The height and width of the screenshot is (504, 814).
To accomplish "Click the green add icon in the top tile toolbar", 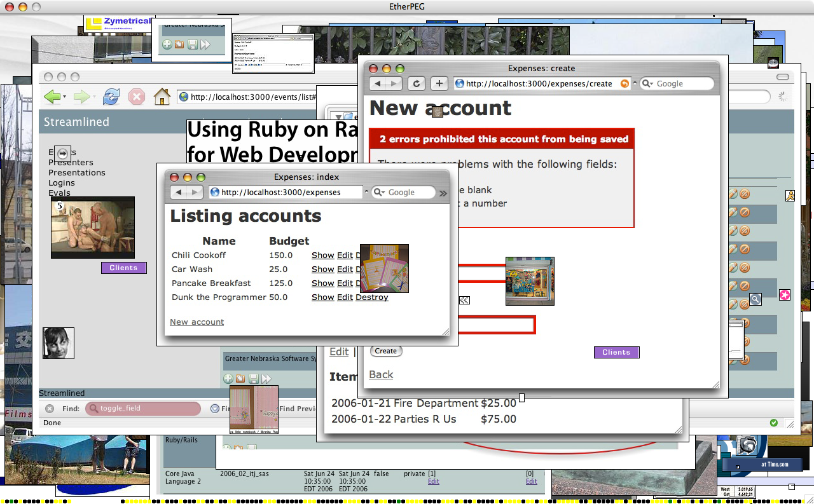I will (x=167, y=44).
